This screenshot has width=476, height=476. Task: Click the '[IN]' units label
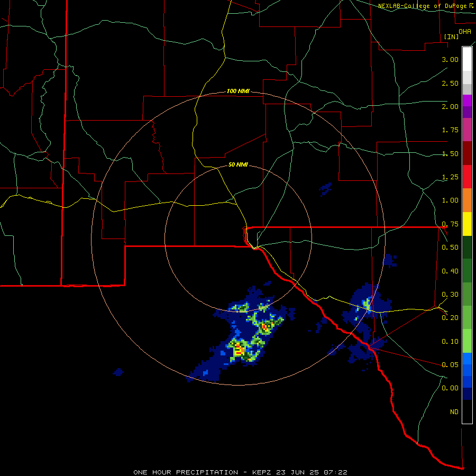tap(451, 36)
